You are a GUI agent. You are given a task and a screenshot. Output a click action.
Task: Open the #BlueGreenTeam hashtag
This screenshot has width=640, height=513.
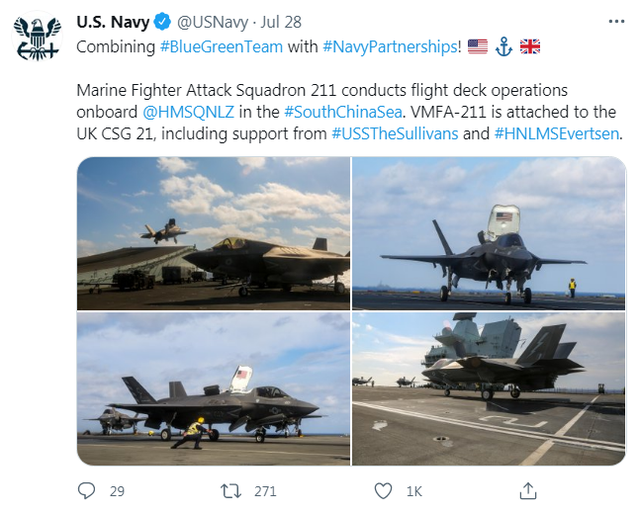209,46
